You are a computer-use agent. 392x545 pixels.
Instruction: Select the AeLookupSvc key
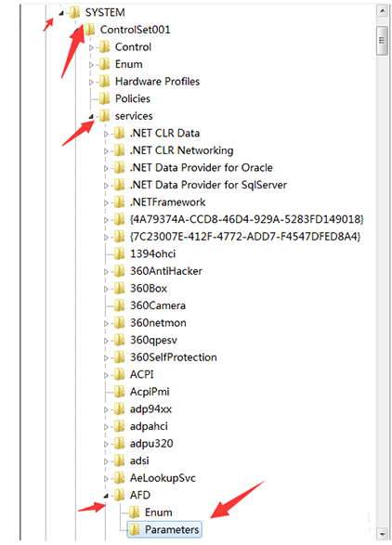tap(163, 478)
